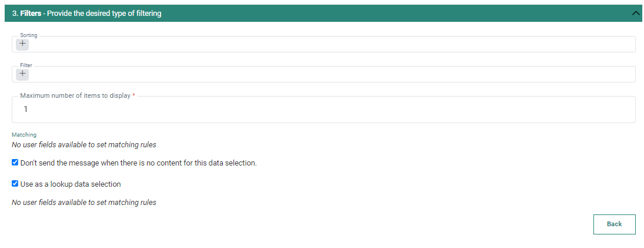Click the 'Sorting' field label
This screenshot has height=248, width=644.
(29, 35)
